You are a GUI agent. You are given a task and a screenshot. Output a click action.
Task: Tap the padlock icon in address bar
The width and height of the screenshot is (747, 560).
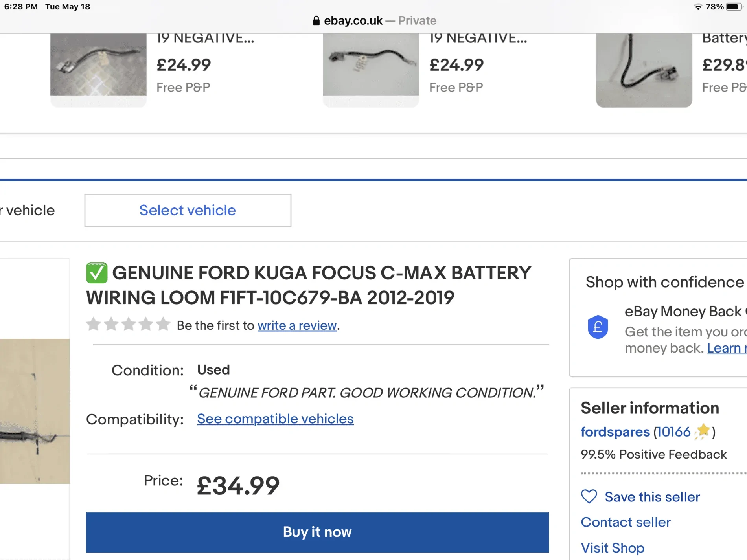pyautogui.click(x=316, y=21)
